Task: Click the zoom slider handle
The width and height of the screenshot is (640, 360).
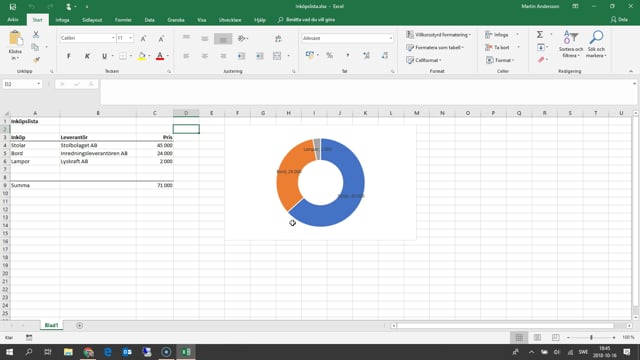Action: (x=591, y=338)
